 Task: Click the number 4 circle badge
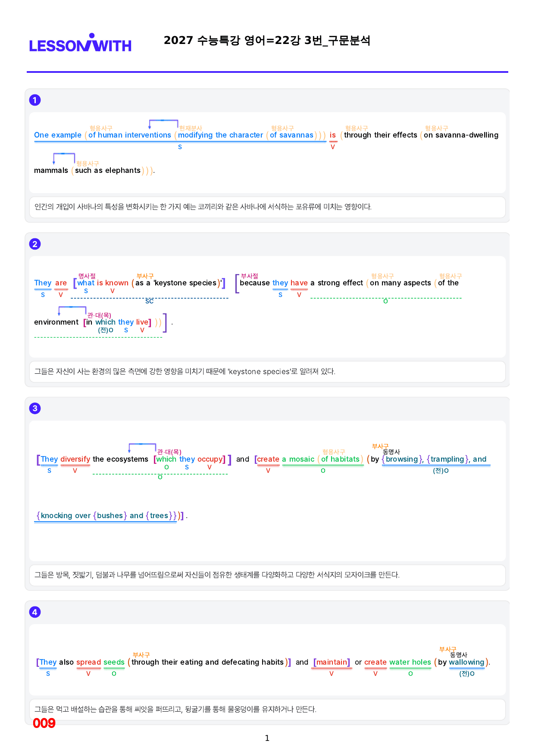(35, 612)
